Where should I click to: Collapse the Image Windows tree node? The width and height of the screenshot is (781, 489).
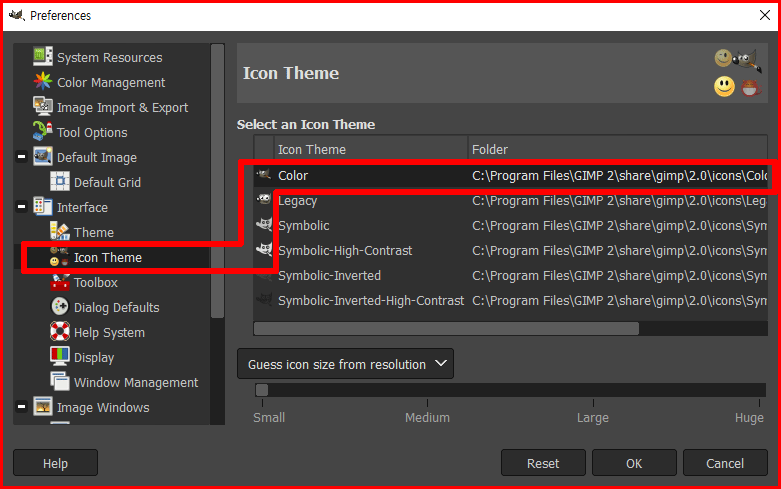(x=21, y=407)
